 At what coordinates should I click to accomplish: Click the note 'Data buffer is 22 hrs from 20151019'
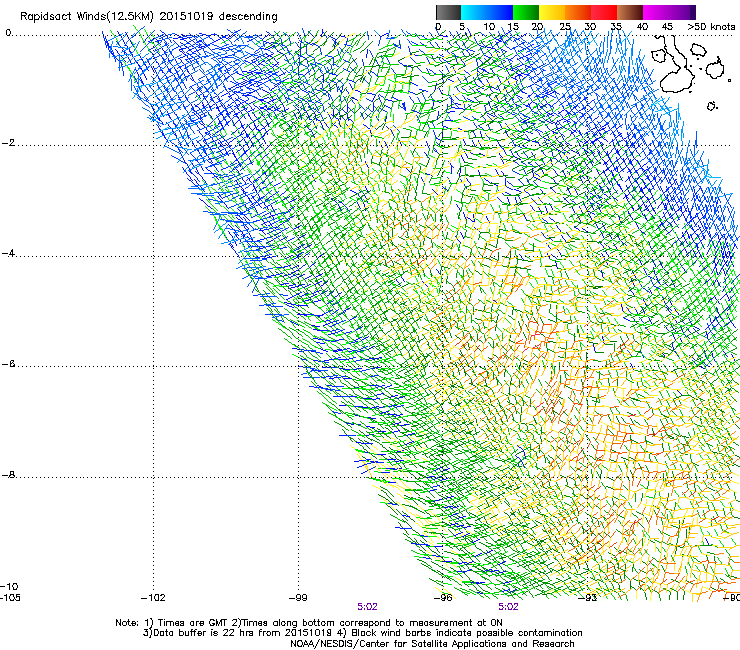click(243, 633)
